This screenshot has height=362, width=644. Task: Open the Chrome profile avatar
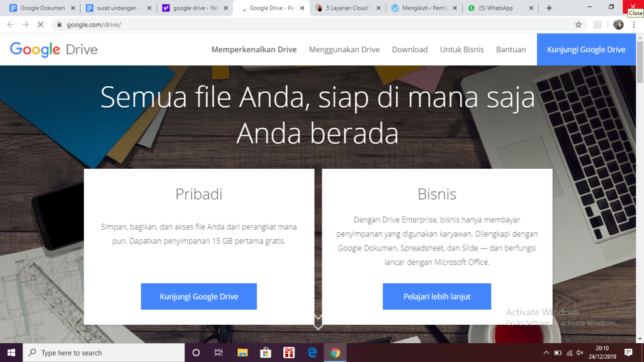click(618, 25)
